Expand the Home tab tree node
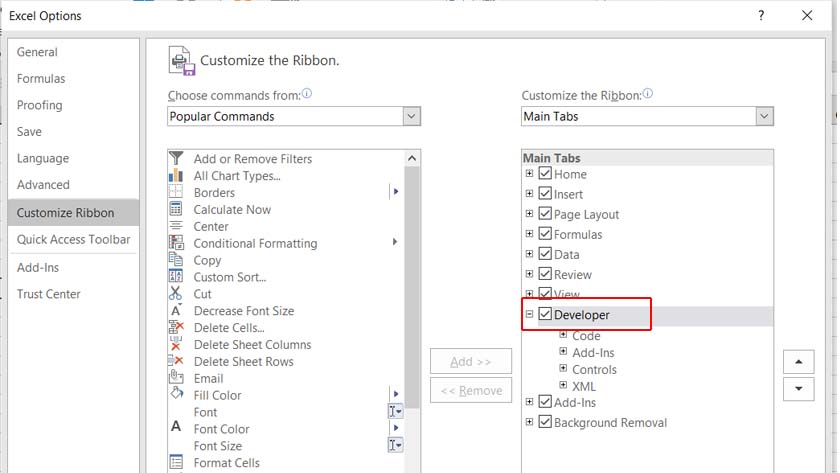The height and width of the screenshot is (473, 840). point(529,174)
